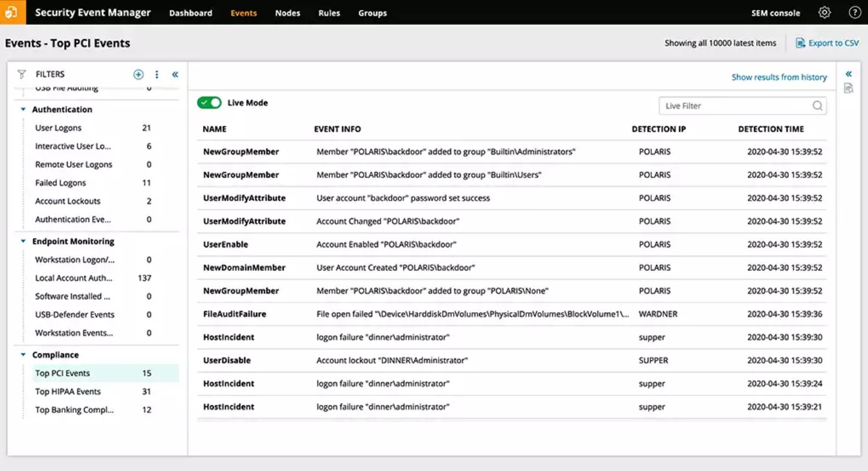
Task: Open the filter options via the kebab menu icon
Action: 156,74
